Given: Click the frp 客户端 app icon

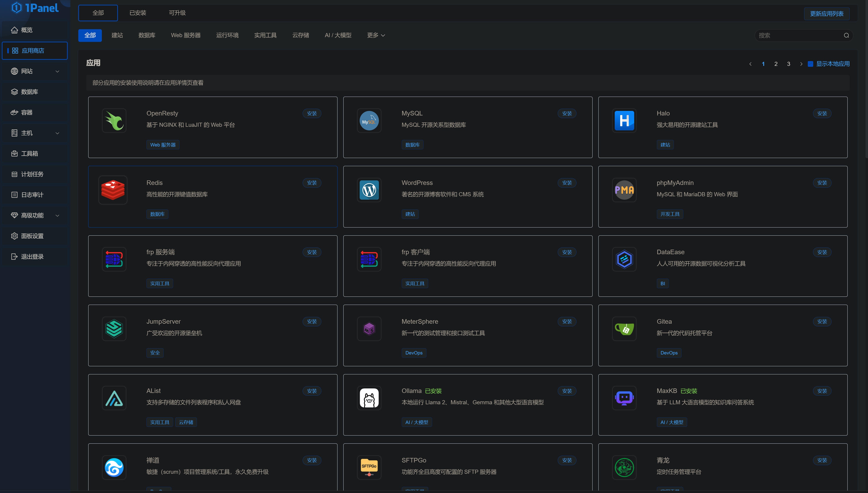Looking at the screenshot, I should pos(369,259).
